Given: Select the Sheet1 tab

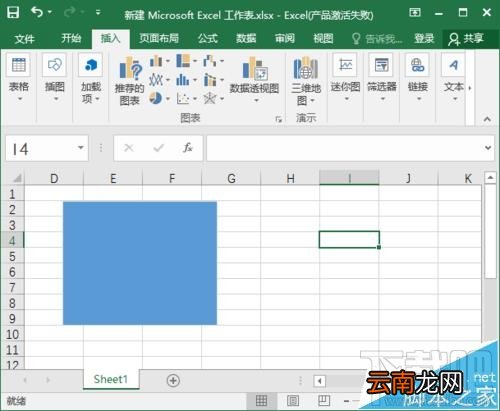Looking at the screenshot, I should pos(111,379).
